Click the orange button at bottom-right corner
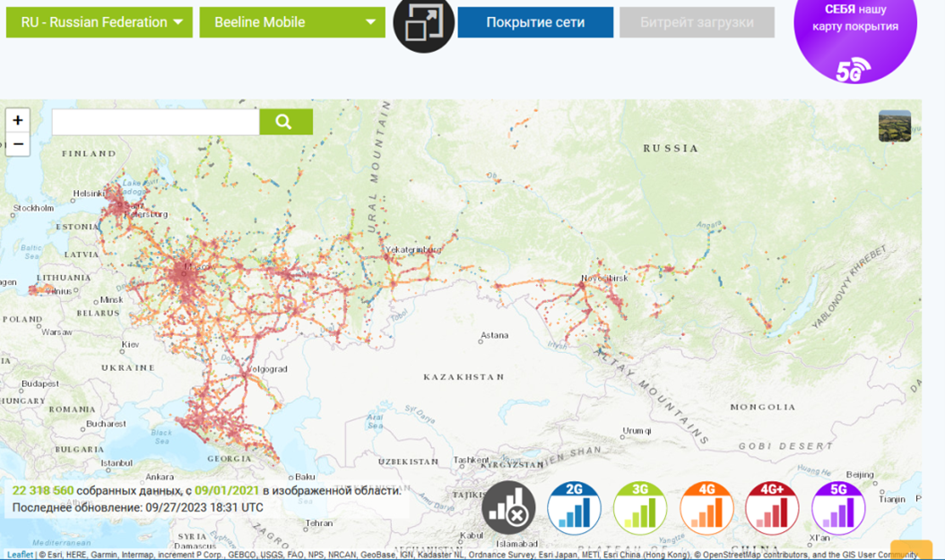The width and height of the screenshot is (945, 560). pyautogui.click(x=911, y=550)
